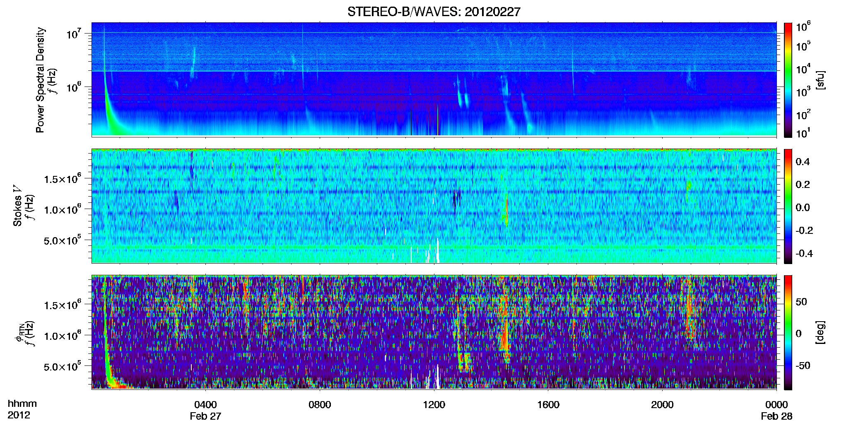Click 0.0 label on Stokes V color bar
This screenshot has height=447, width=868.
point(803,208)
